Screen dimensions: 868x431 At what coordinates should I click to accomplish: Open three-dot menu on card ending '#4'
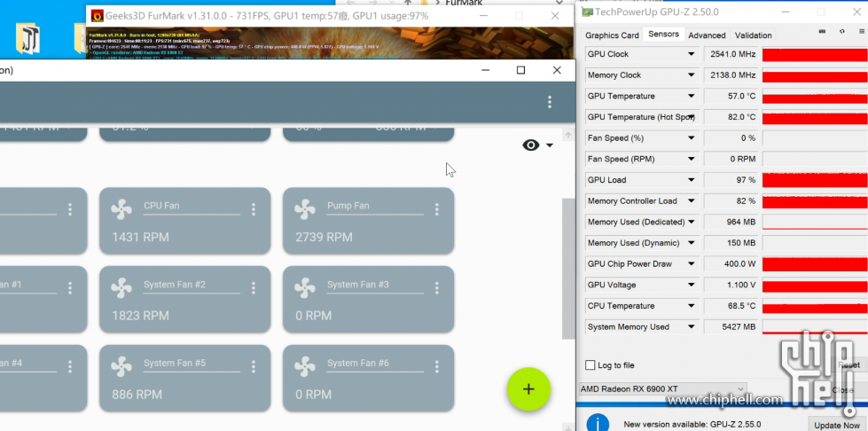[x=70, y=367]
